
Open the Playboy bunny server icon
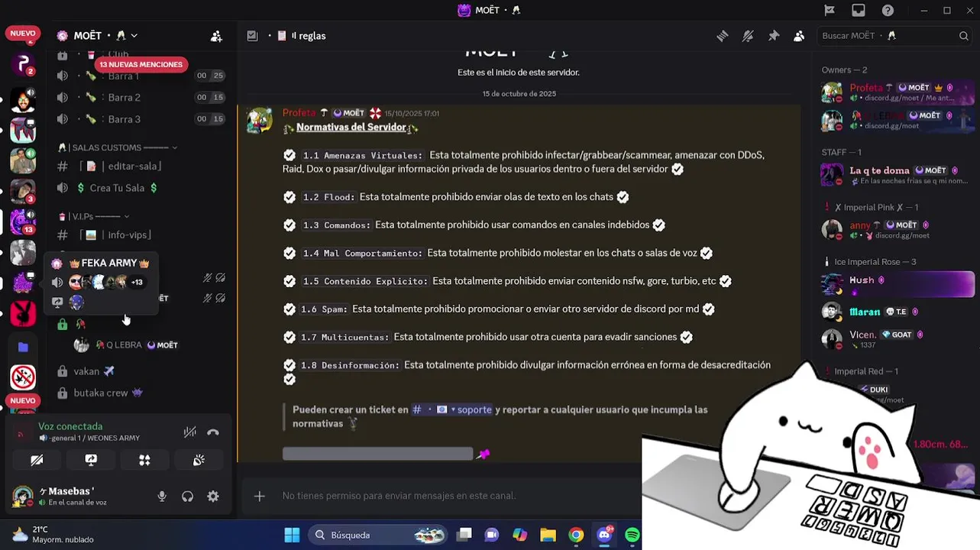tap(23, 313)
